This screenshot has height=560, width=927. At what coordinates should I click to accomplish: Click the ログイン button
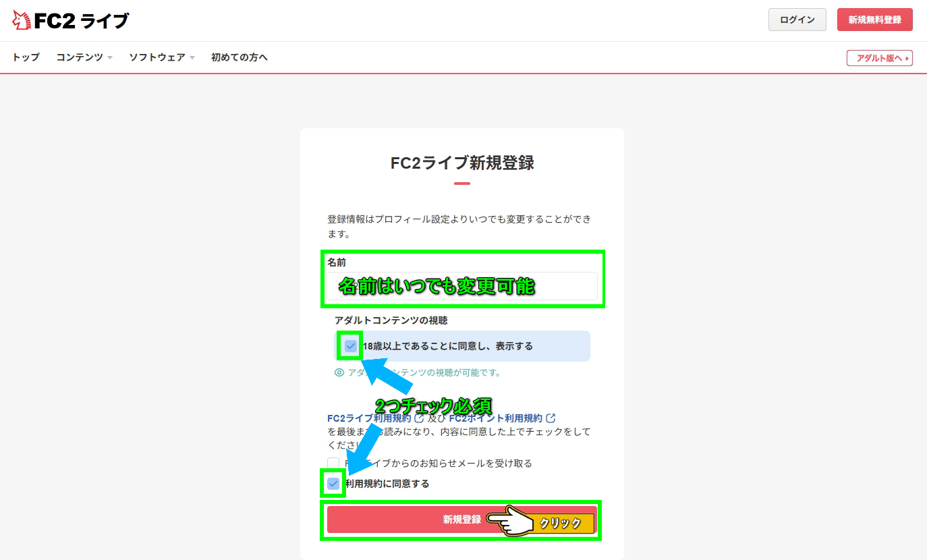[797, 20]
